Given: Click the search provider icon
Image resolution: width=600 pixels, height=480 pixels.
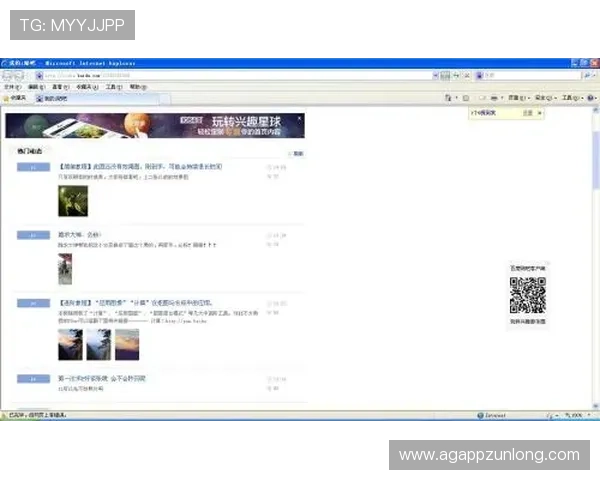Looking at the screenshot, I should pos(479,76).
